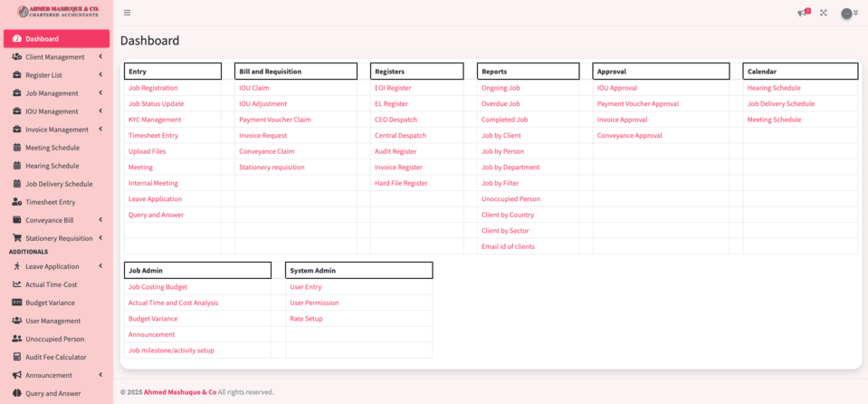Click the User Management group icon
868x404 pixels.
pyautogui.click(x=16, y=321)
